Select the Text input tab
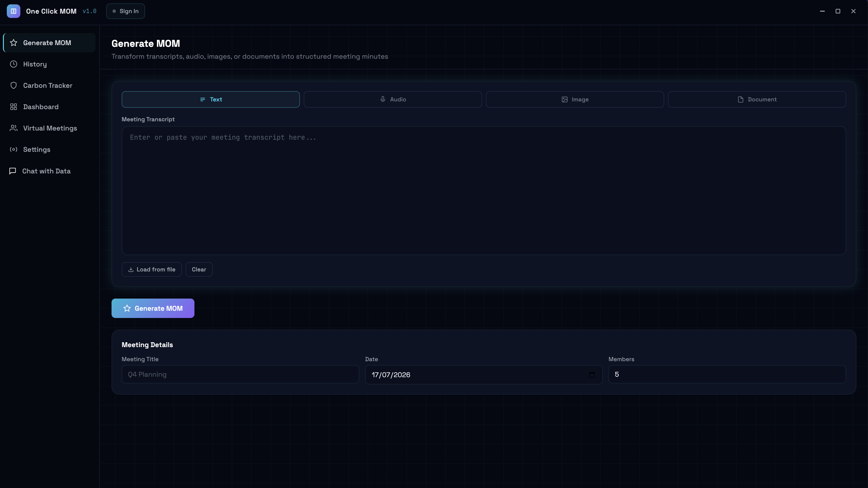868x488 pixels. coord(211,99)
